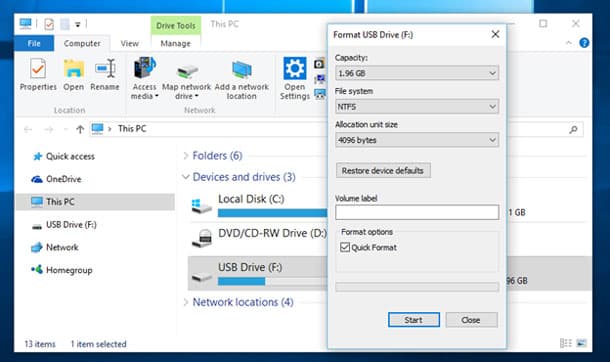Click the Local Disk (C:) drive icon
Viewport: 610px width, 362px height.
tap(202, 206)
